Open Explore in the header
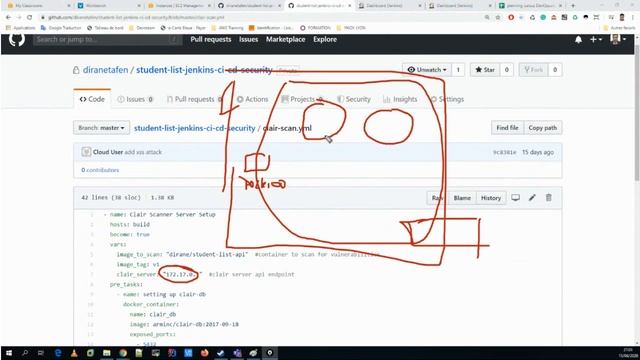The image size is (640, 360). pos(325,40)
